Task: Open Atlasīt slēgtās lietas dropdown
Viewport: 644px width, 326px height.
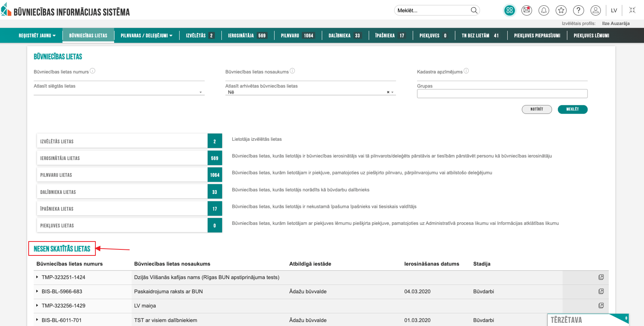Action: click(119, 92)
